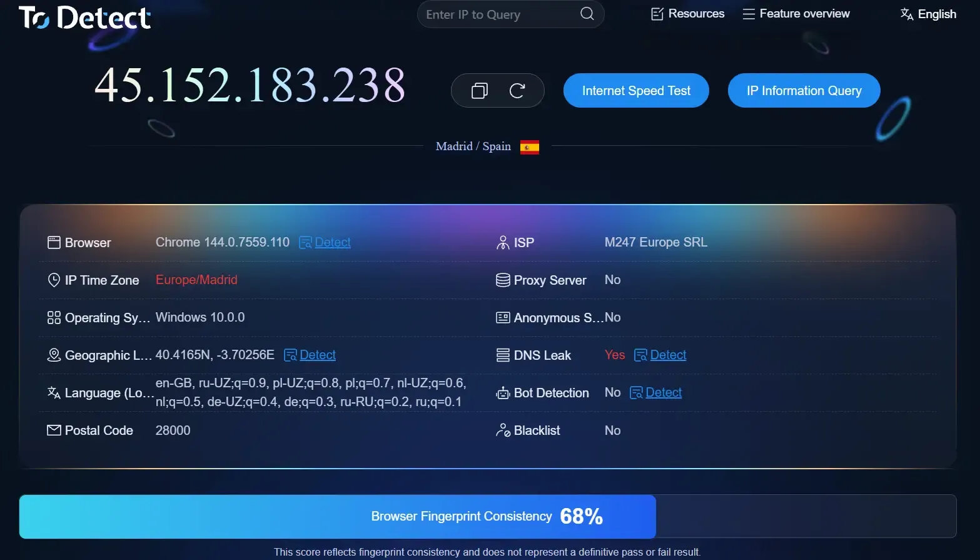Image resolution: width=980 pixels, height=560 pixels.
Task: Click the DNS Leak row icon
Action: 503,355
